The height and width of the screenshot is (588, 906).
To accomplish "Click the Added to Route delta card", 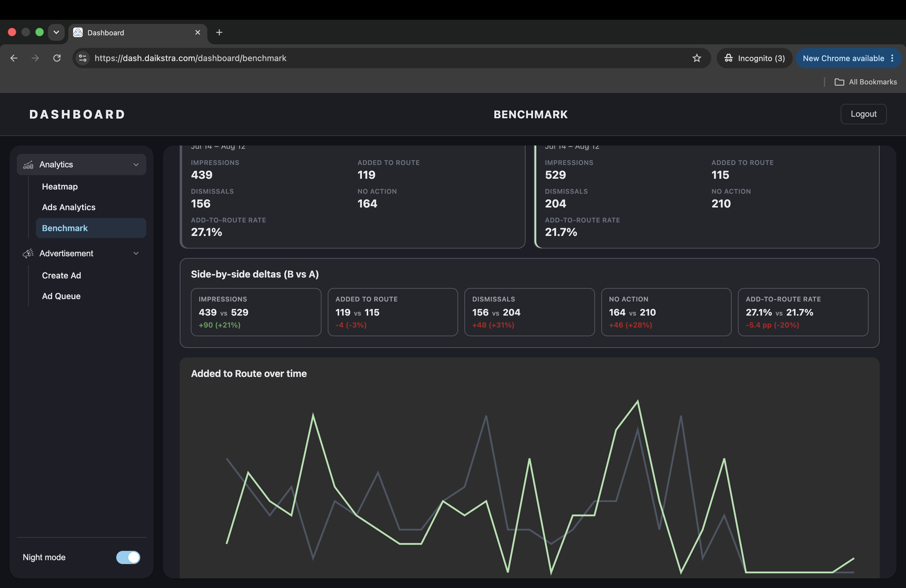I will point(392,312).
